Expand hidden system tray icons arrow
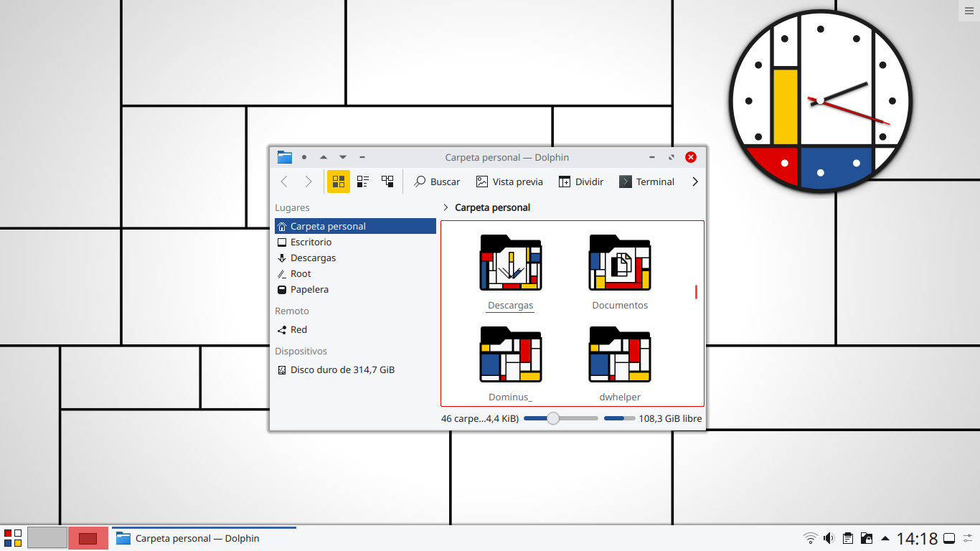The image size is (980, 551). (885, 538)
